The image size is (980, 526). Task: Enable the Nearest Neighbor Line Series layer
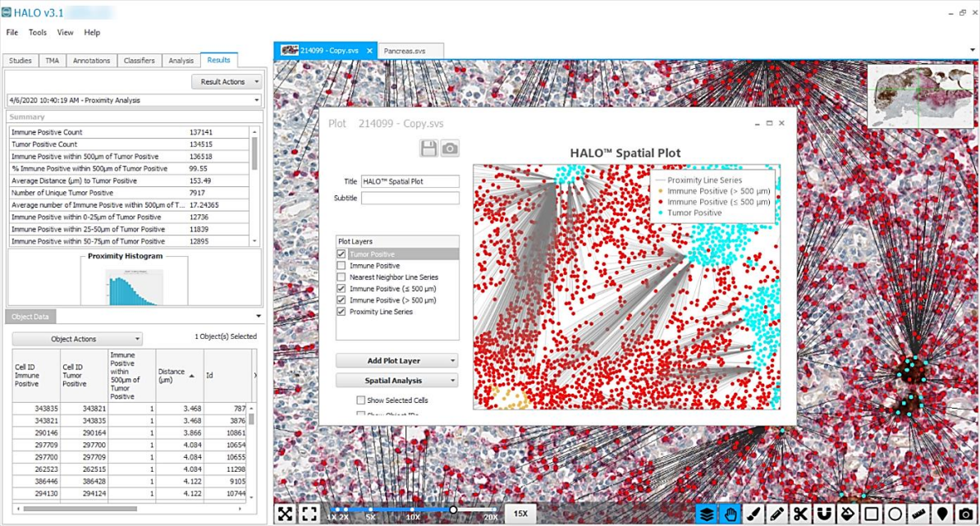[x=341, y=277]
